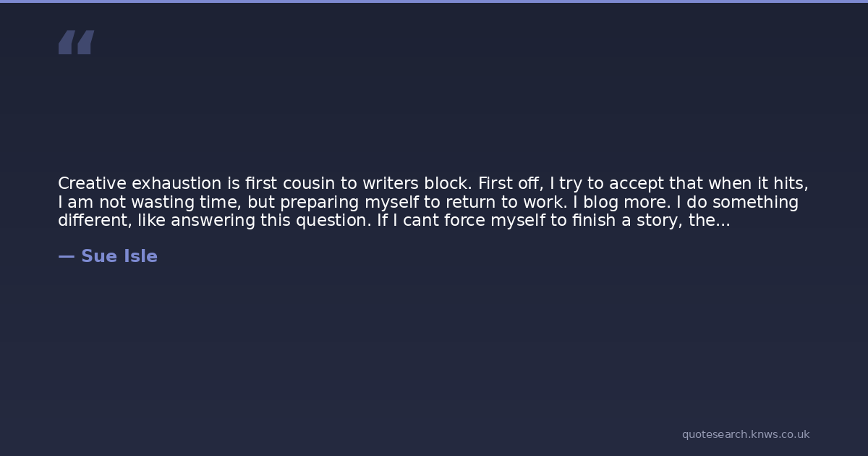Image resolution: width=868 pixels, height=456 pixels.
Task: Click the purple accent bar at top
Action: [x=434, y=1]
